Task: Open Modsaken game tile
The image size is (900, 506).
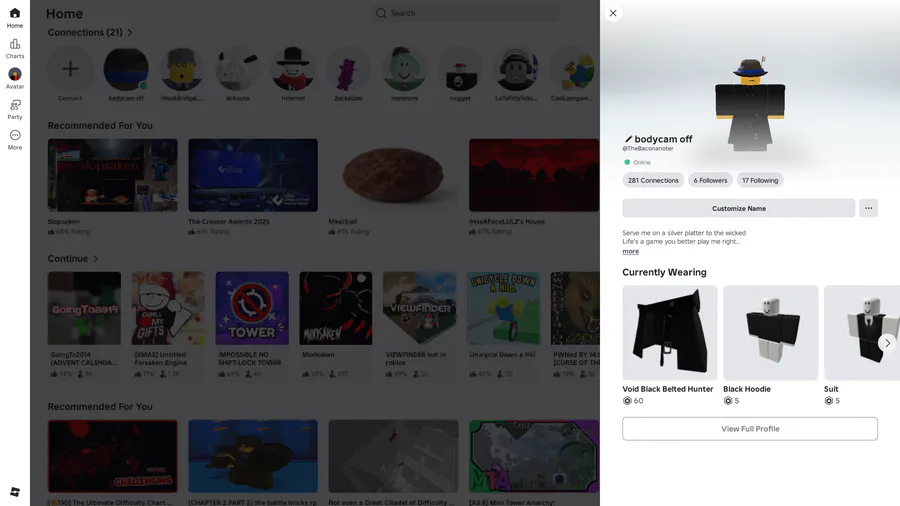Action: 336,308
